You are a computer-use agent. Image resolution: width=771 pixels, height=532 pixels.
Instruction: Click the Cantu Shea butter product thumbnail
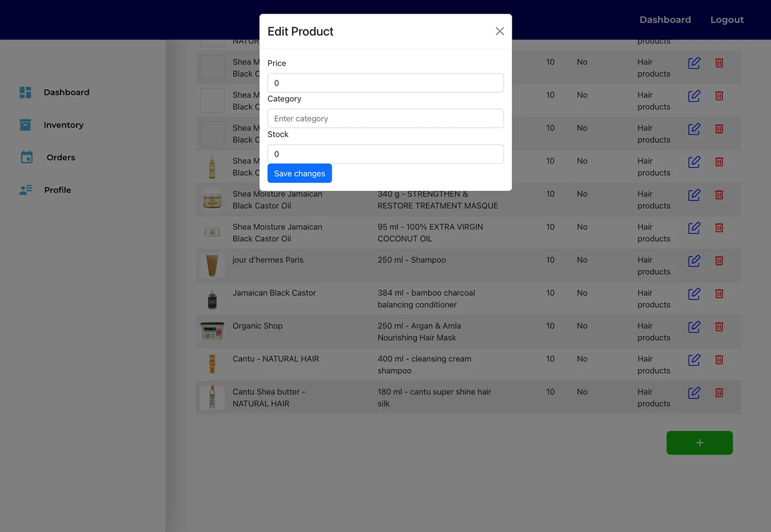pos(212,397)
